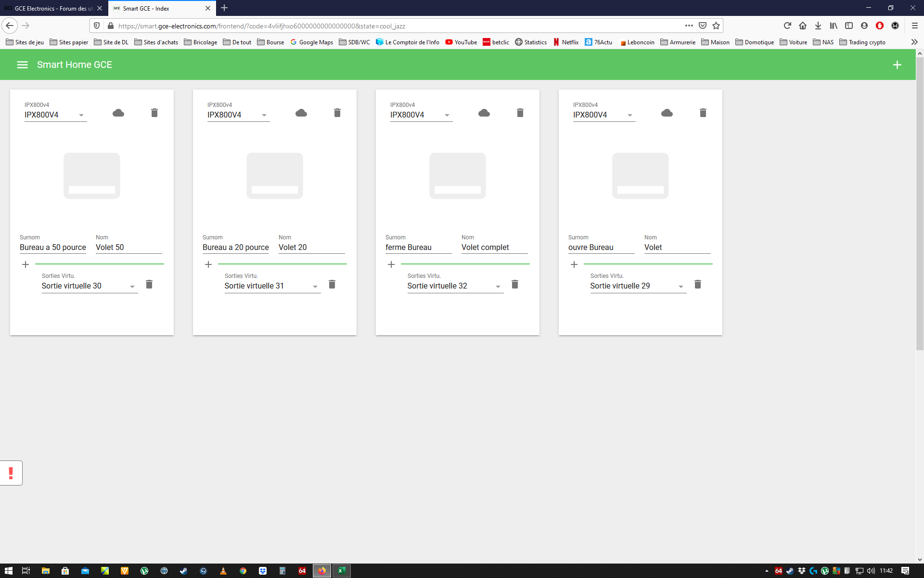Click the red exclamation alert icon

11,473
